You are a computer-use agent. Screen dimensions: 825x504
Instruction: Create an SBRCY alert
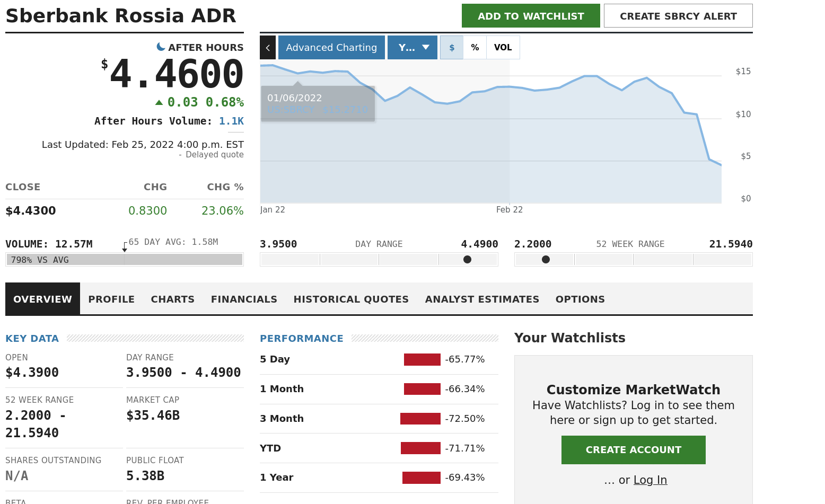click(x=678, y=16)
